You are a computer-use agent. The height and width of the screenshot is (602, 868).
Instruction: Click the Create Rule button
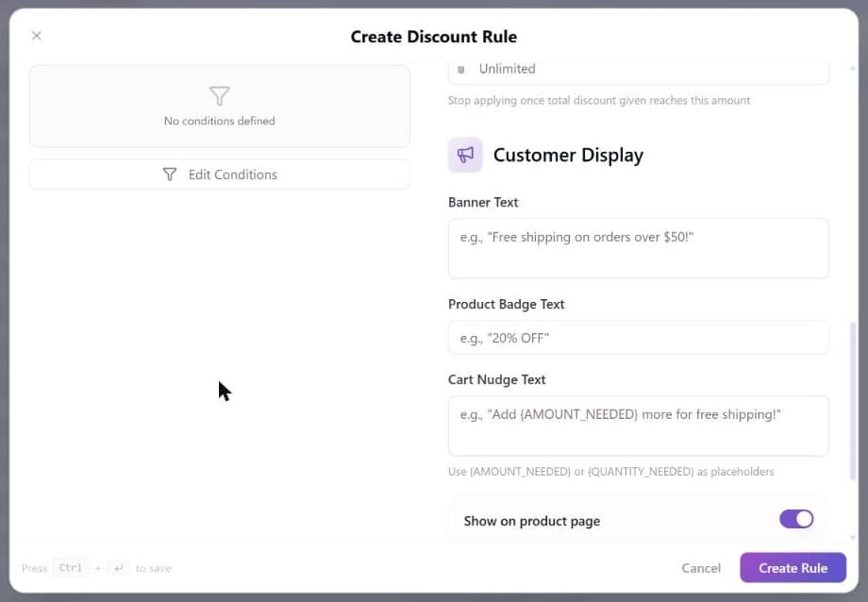tap(793, 568)
